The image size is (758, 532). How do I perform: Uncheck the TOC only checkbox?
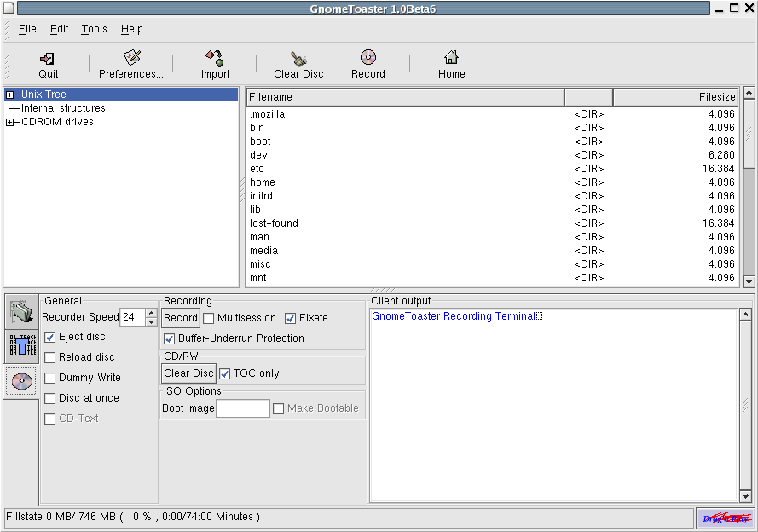coord(225,373)
